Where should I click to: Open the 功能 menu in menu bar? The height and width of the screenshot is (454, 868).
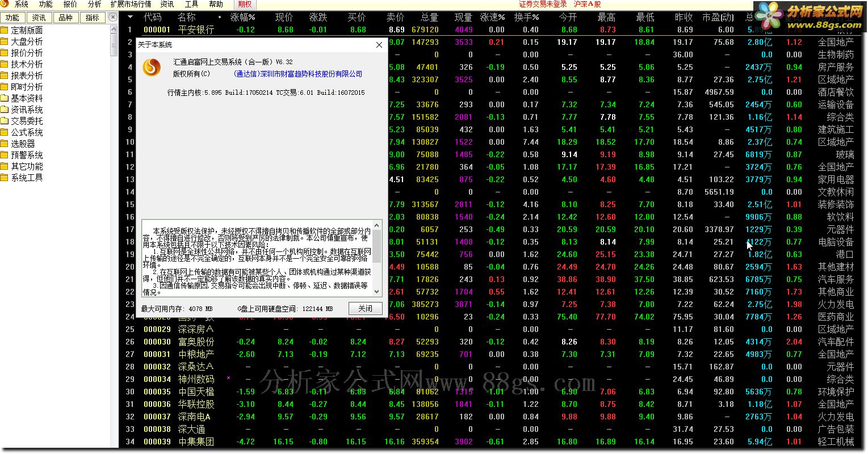[45, 4]
